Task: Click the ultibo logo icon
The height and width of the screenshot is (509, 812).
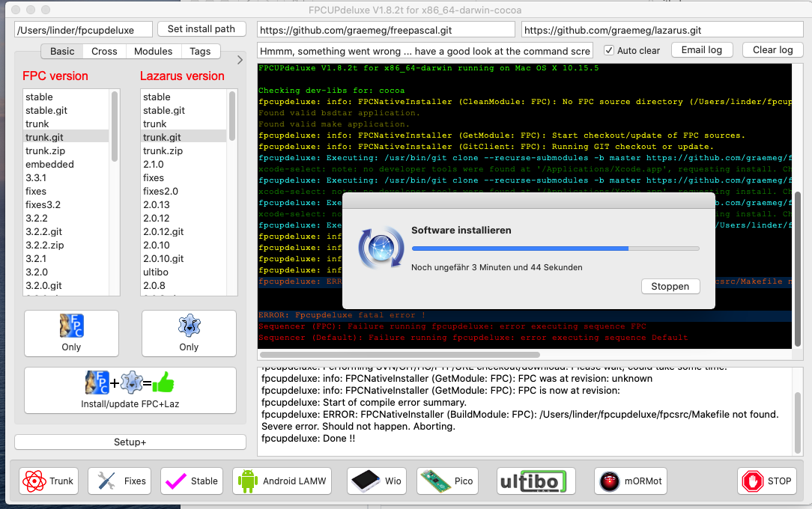Action: 534,481
